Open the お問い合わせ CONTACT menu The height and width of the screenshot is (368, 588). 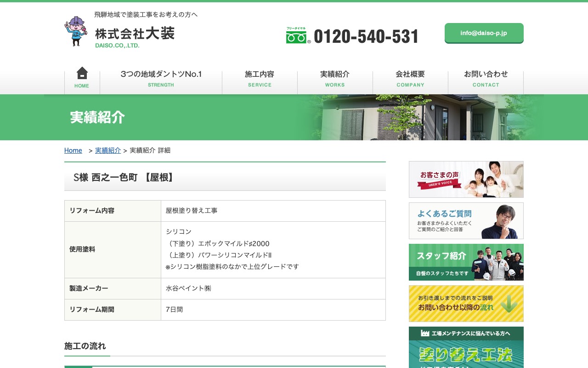(x=486, y=79)
